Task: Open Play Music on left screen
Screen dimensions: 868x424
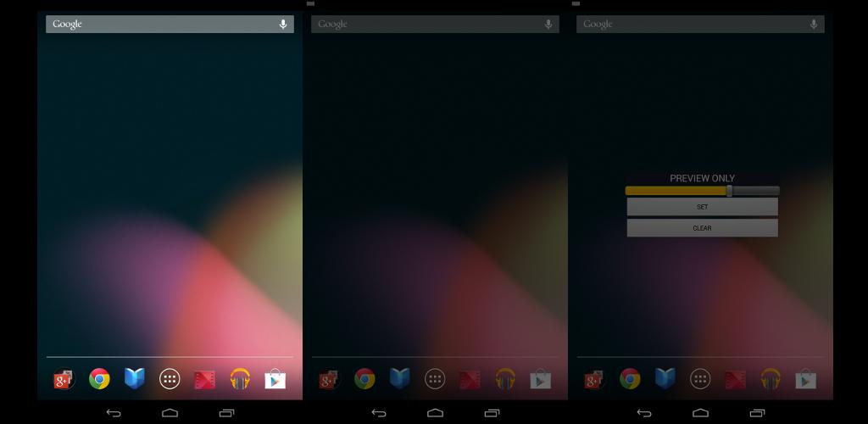Action: (x=240, y=379)
